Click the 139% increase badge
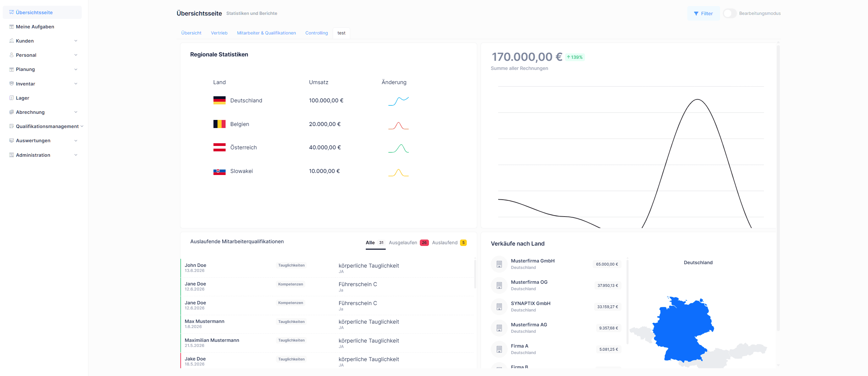This screenshot has width=868, height=376. (x=575, y=57)
